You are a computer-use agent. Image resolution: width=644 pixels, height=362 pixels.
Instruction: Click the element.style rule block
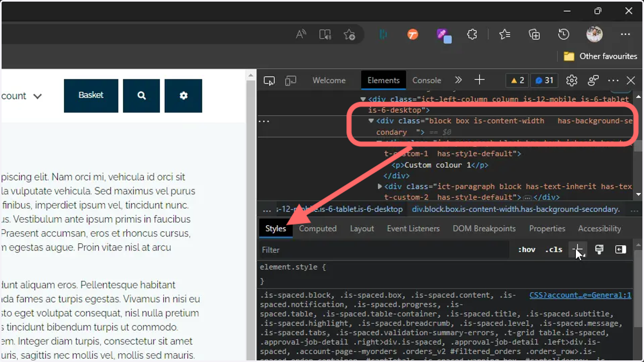coord(445,274)
